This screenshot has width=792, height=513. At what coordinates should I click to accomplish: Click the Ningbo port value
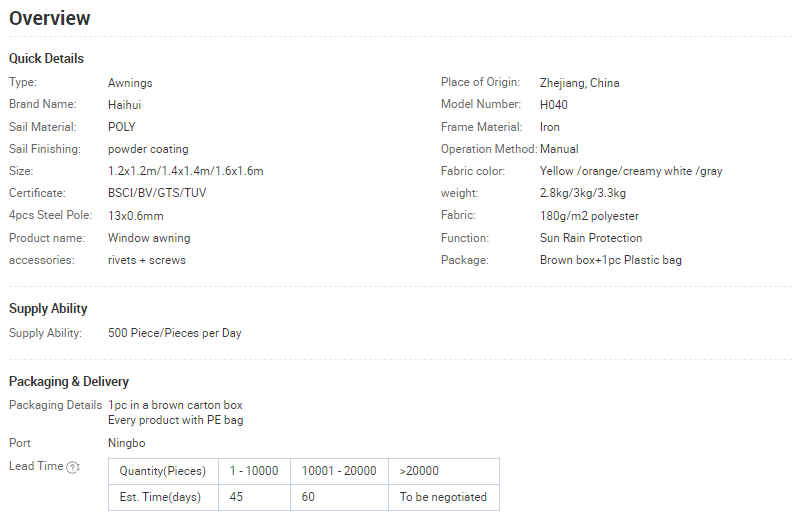[127, 443]
